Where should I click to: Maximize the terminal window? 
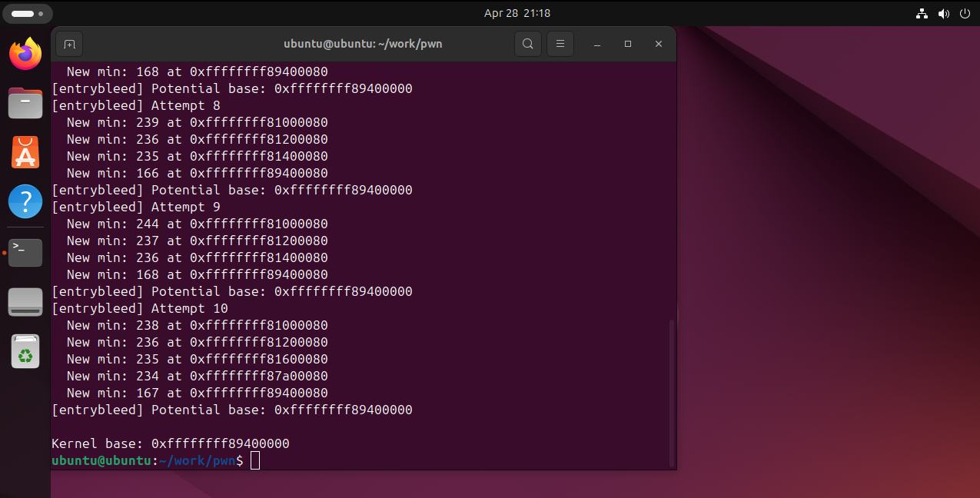[628, 44]
